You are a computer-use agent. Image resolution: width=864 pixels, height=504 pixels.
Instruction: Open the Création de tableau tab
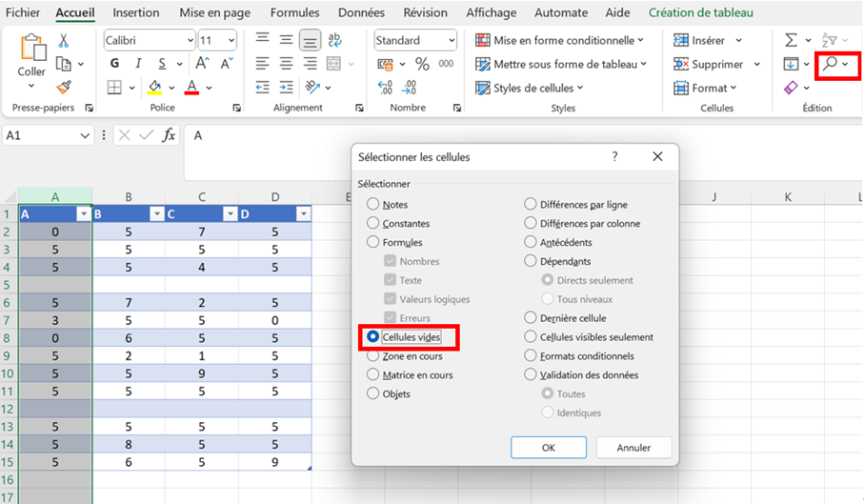pos(701,12)
